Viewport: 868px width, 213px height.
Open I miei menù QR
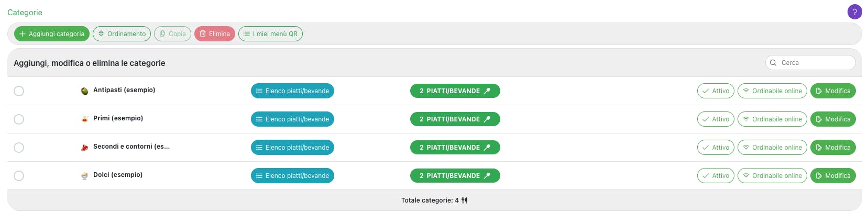270,34
